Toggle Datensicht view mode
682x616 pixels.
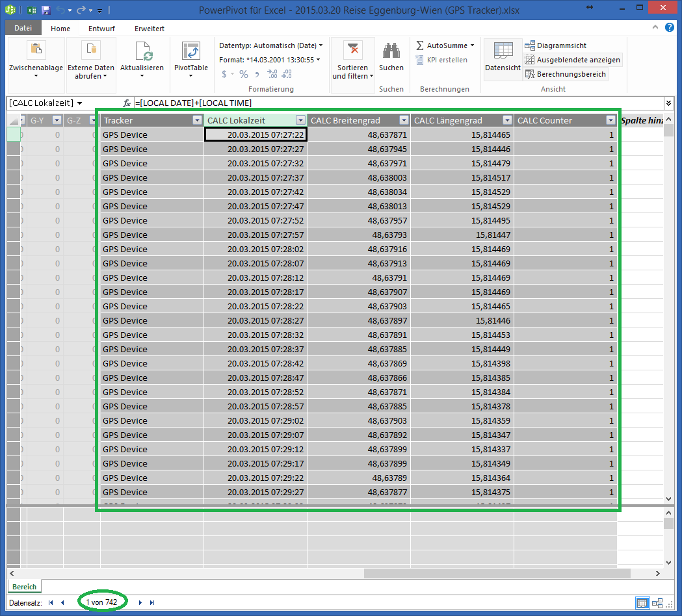[503, 60]
